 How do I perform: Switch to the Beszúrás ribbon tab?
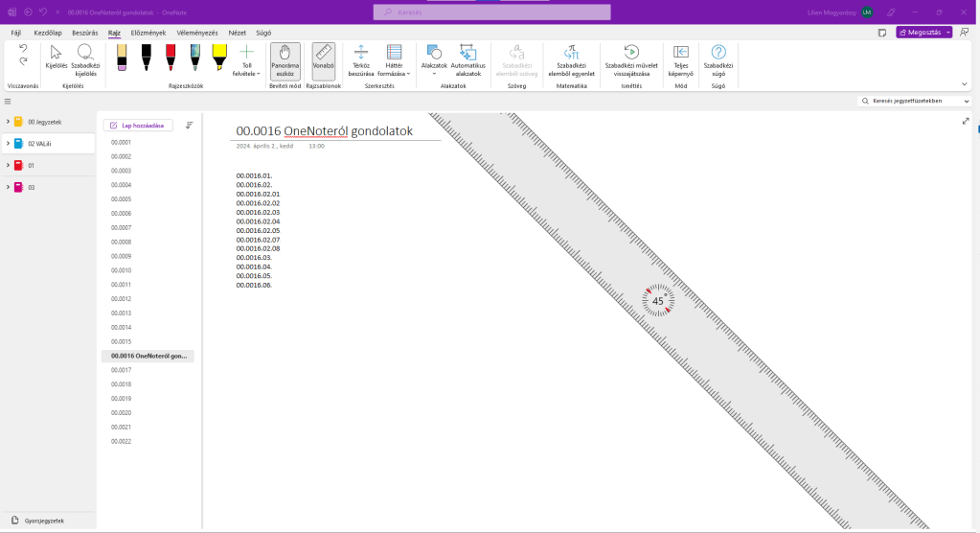85,33
